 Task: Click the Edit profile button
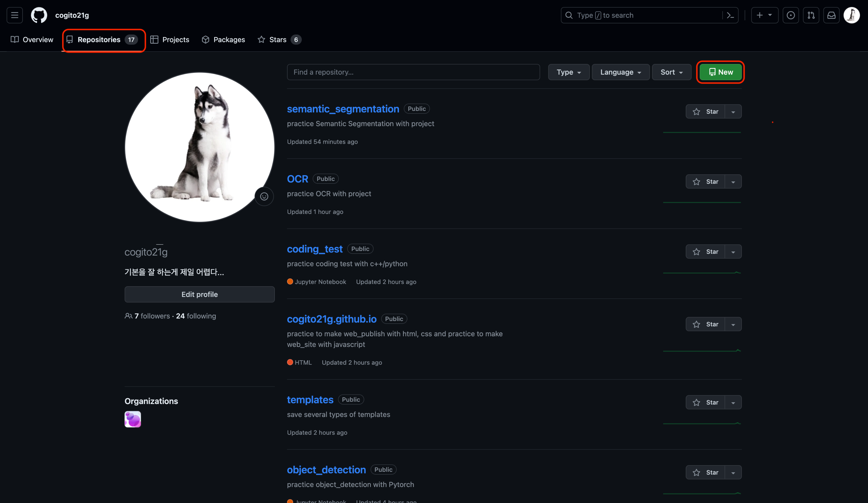click(x=199, y=294)
